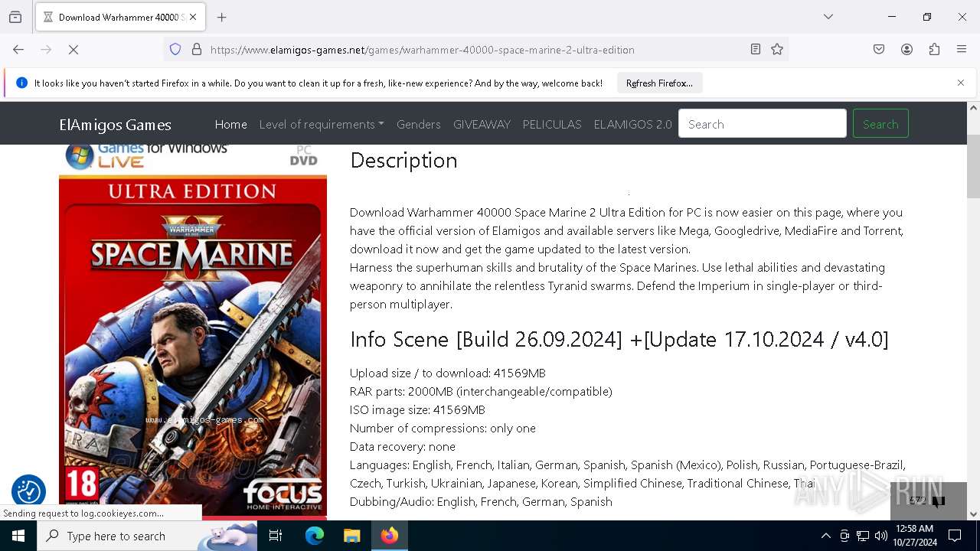Image resolution: width=980 pixels, height=551 pixels.
Task: Open Windows notification center icon
Action: click(955, 536)
